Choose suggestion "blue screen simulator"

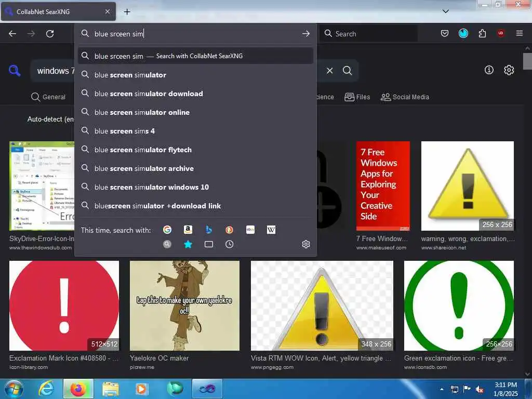[195, 75]
